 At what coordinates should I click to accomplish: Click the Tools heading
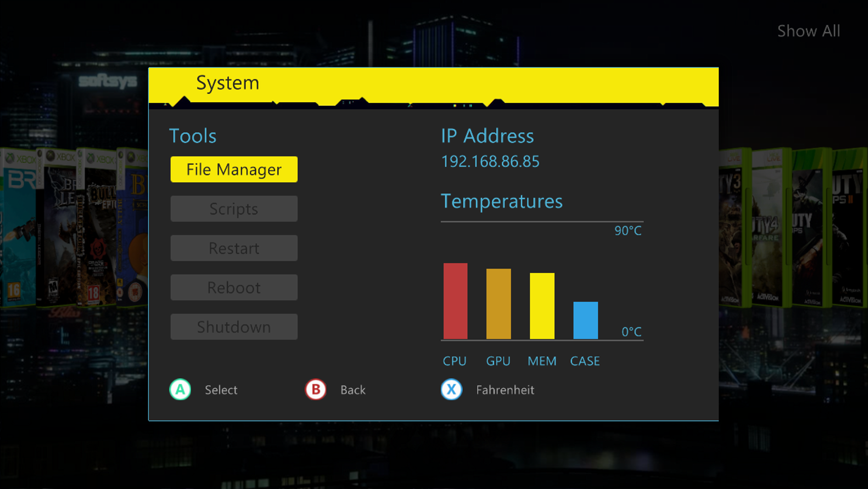coord(193,136)
